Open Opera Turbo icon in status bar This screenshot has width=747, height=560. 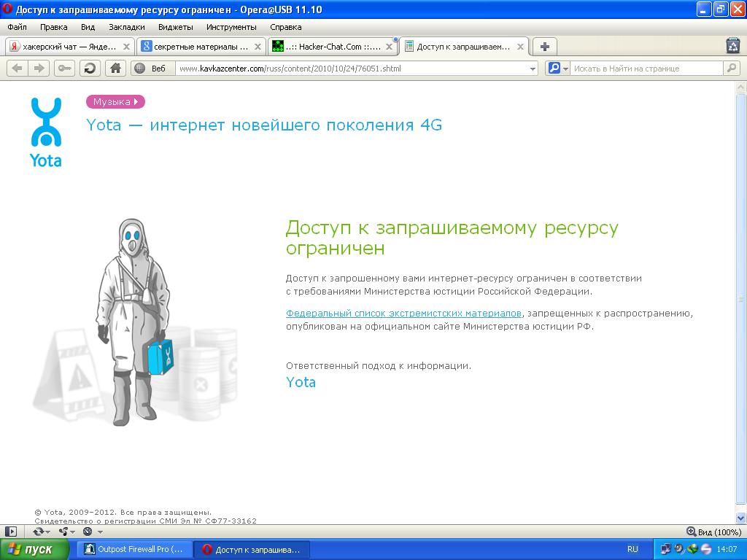pyautogui.click(x=88, y=532)
